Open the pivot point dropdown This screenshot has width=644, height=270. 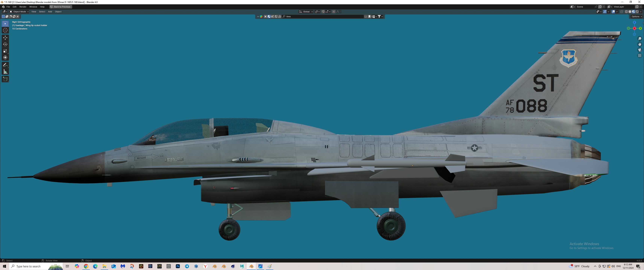click(x=317, y=12)
